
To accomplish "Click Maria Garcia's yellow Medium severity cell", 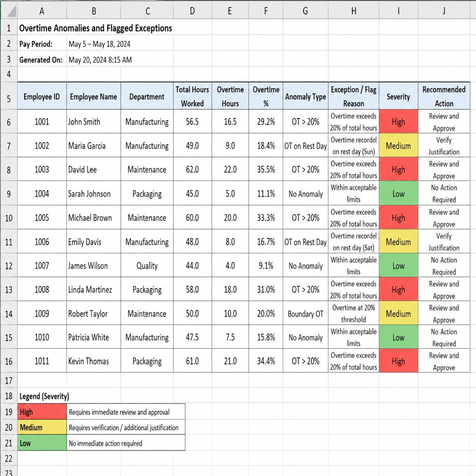I will tap(398, 145).
